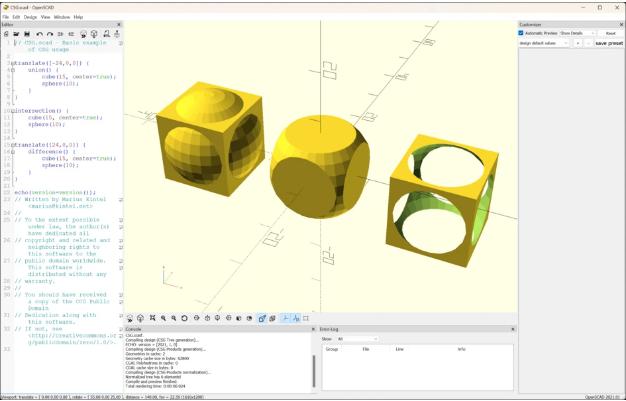
Task: Close the Error-log panel
Action: 513,329
